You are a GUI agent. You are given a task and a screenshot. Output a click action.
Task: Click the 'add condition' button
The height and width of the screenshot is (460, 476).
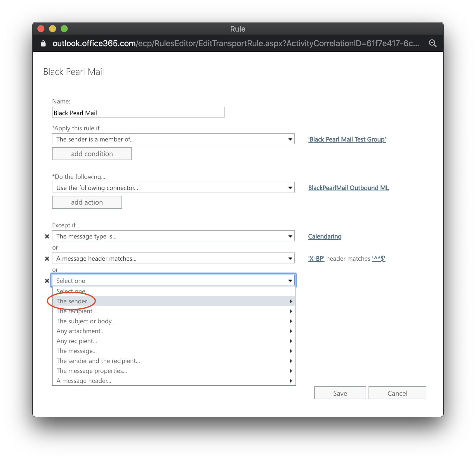coord(92,154)
